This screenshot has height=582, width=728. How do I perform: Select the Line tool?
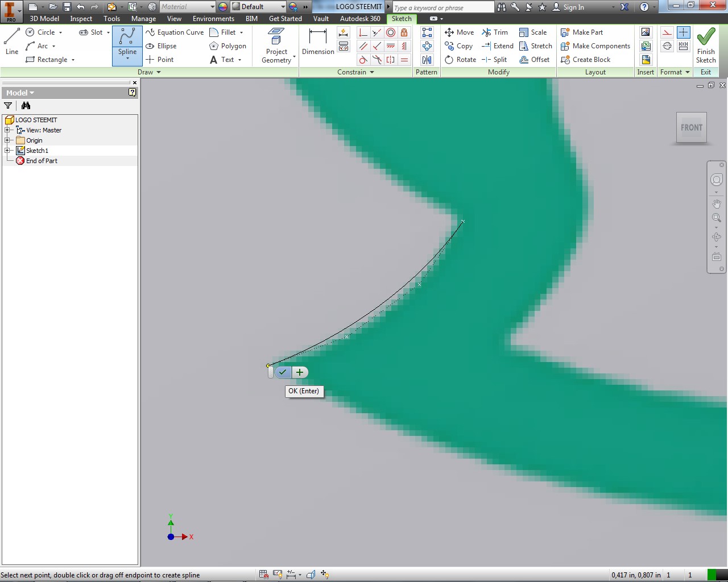pos(12,41)
